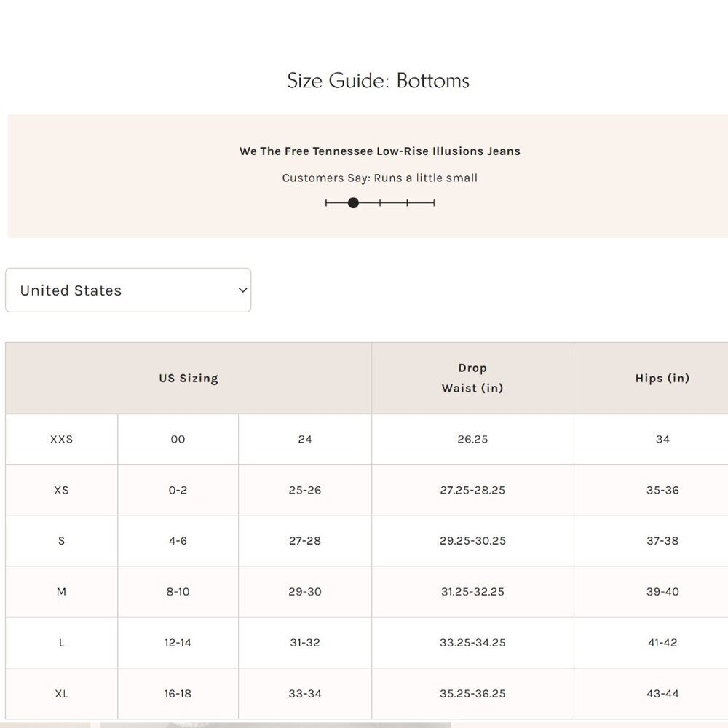Click the '35.25-36.25' drop waist value
728x728 pixels.
[x=472, y=694]
